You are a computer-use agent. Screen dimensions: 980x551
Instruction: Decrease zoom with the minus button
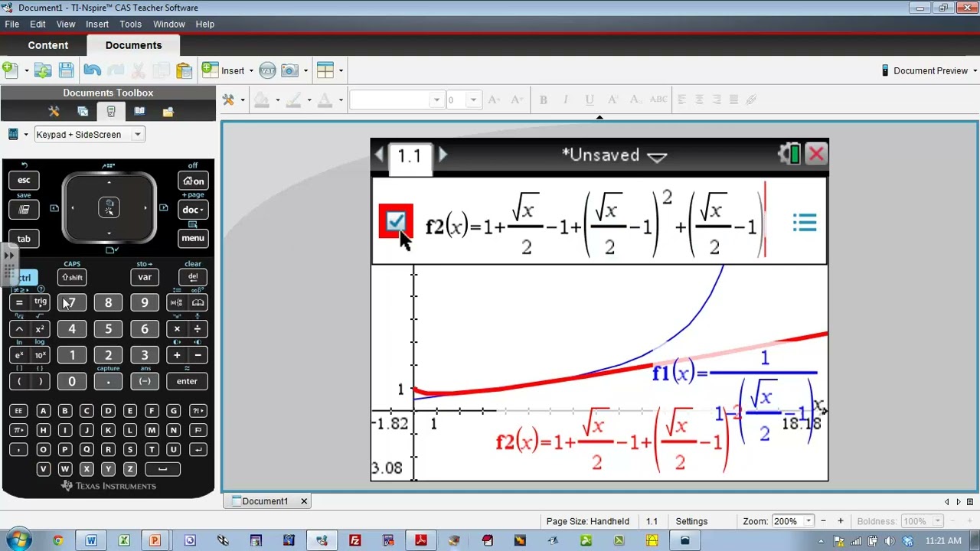[823, 521]
